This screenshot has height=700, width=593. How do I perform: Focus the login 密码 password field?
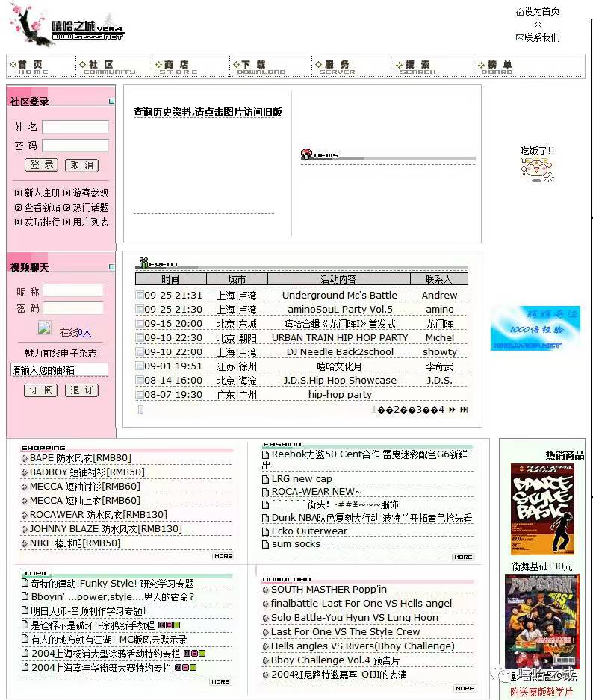[75, 146]
